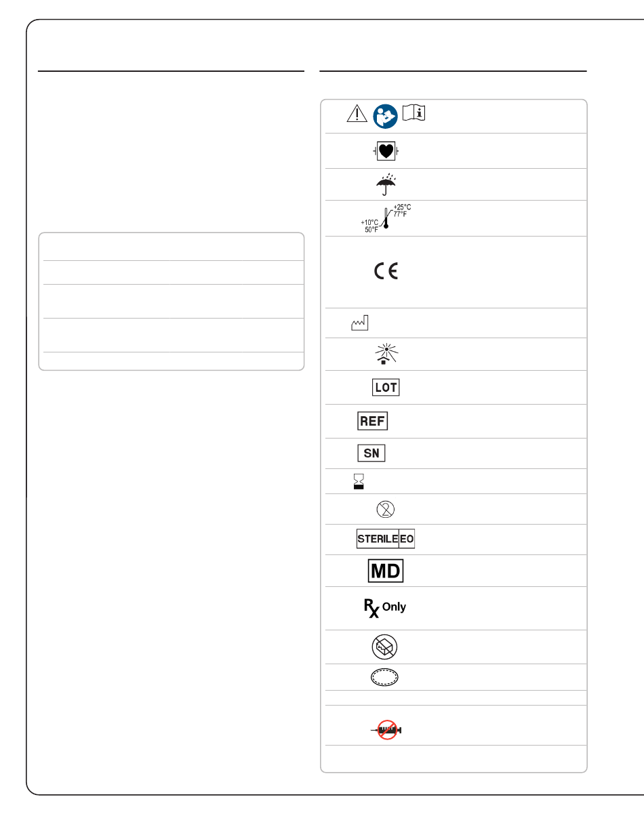
Task: Click the Rx Only symbol
Action: 385,608
